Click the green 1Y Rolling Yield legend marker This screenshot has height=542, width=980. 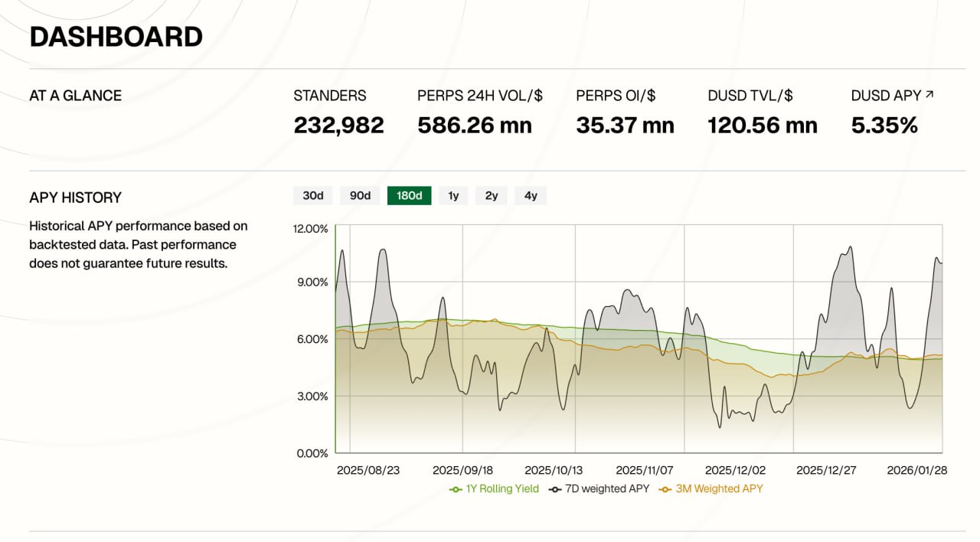click(x=456, y=489)
